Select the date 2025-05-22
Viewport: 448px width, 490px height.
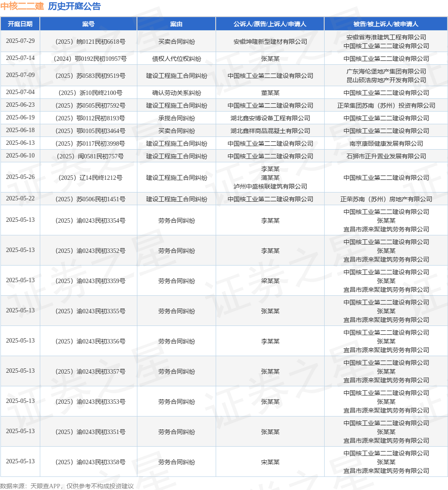20,199
